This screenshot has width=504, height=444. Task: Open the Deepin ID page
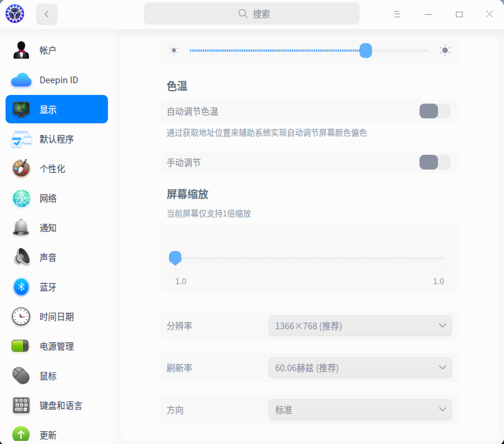[57, 80]
